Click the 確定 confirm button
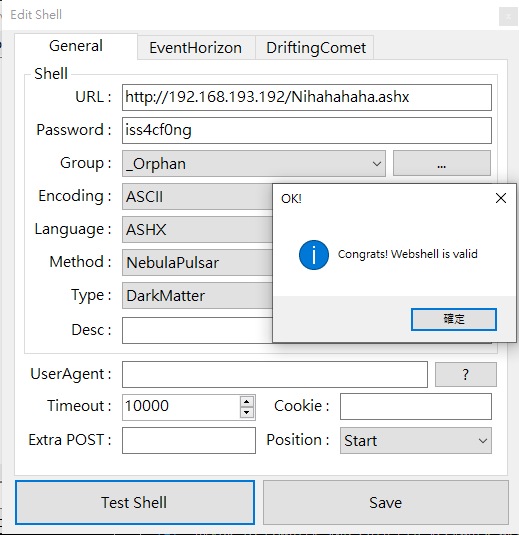 [453, 319]
